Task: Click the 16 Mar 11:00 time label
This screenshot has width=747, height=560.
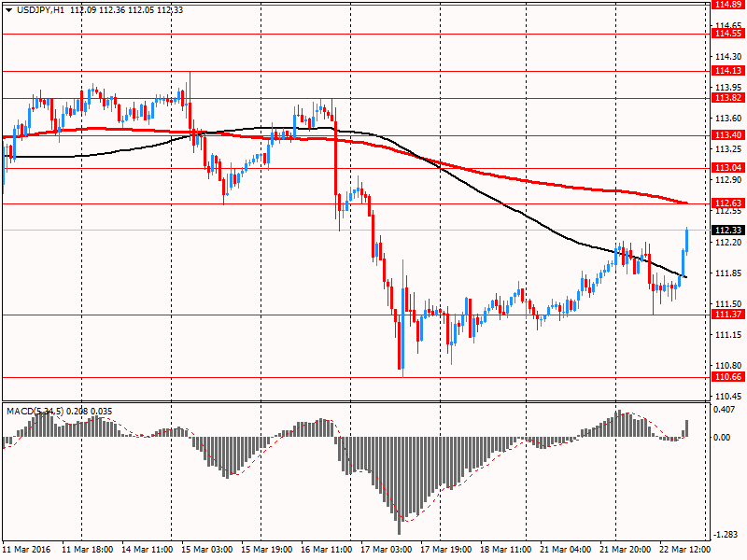Action: [x=327, y=550]
